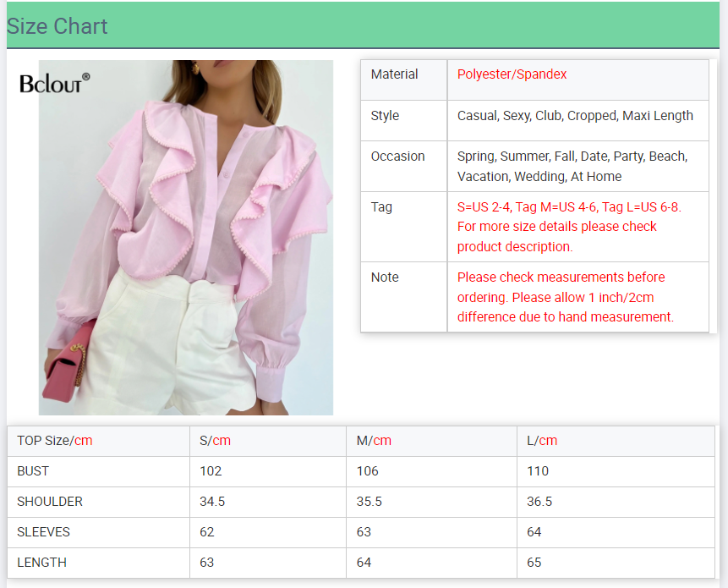Click the Tag row label
728x588 pixels.
click(x=381, y=207)
